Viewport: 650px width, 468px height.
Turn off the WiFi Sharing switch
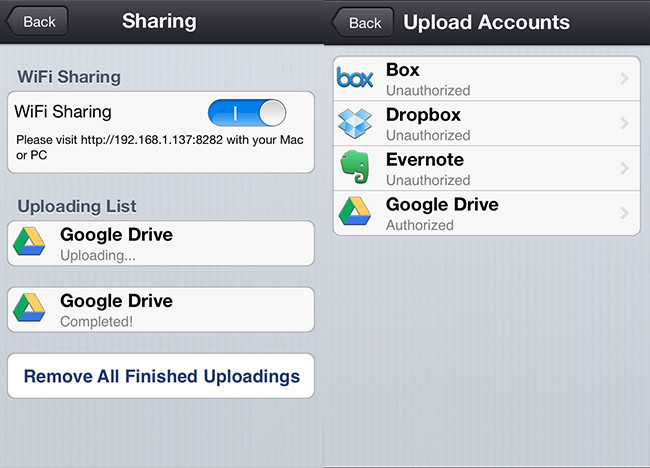click(247, 112)
